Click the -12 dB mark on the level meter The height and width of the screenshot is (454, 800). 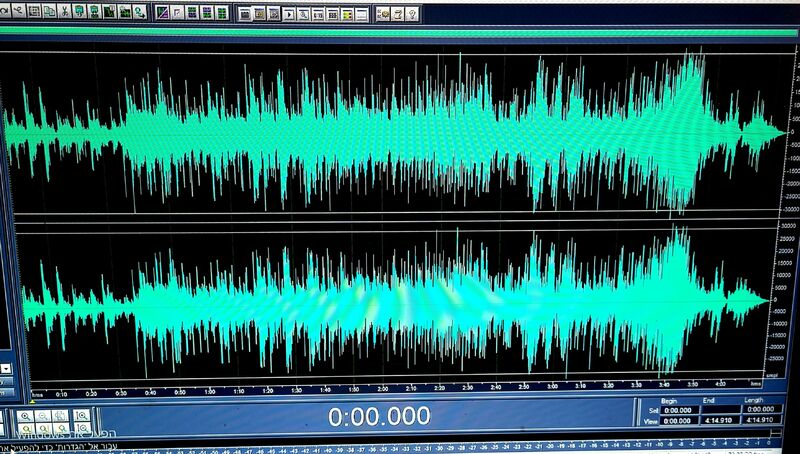637,445
